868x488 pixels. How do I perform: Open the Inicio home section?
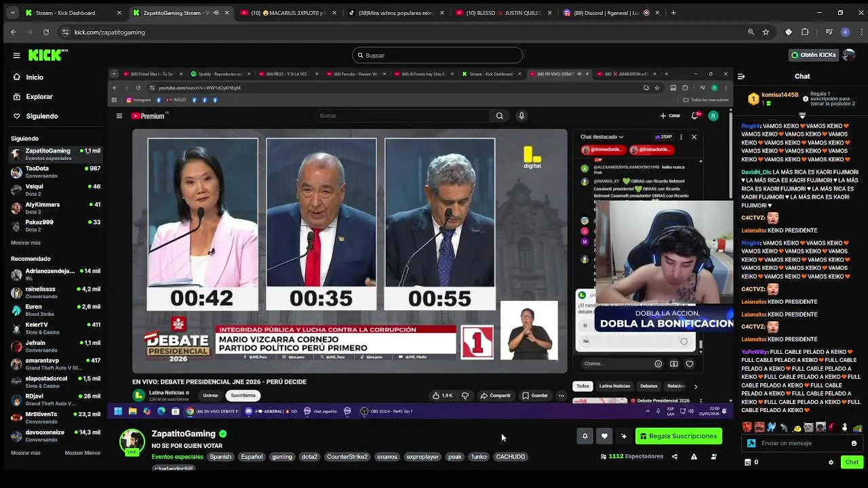click(28, 77)
